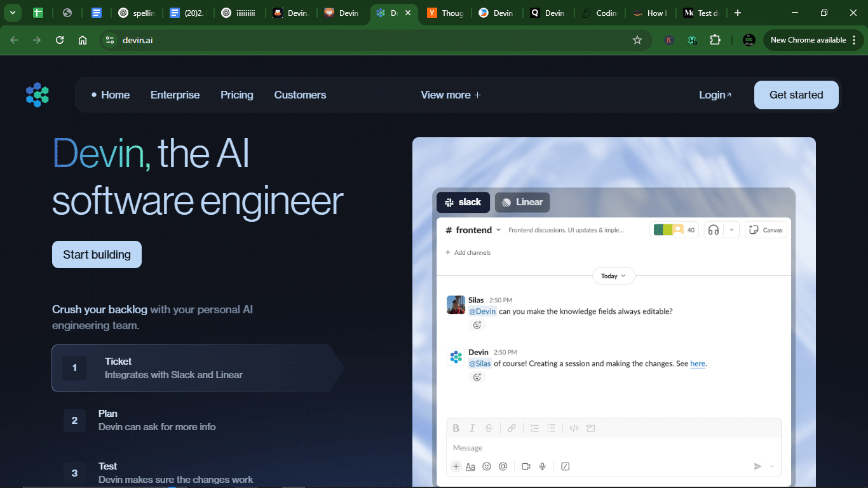The image size is (868, 488).
Task: Click the browser home icon
Action: coord(83,40)
